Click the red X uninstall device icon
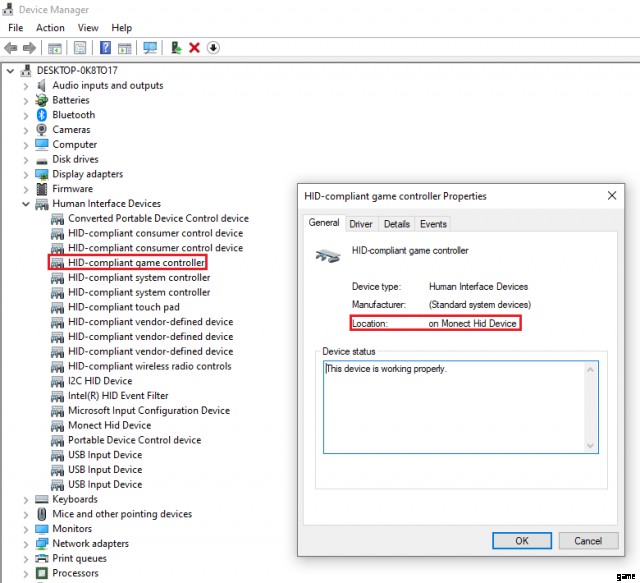The width and height of the screenshot is (640, 583). (194, 48)
